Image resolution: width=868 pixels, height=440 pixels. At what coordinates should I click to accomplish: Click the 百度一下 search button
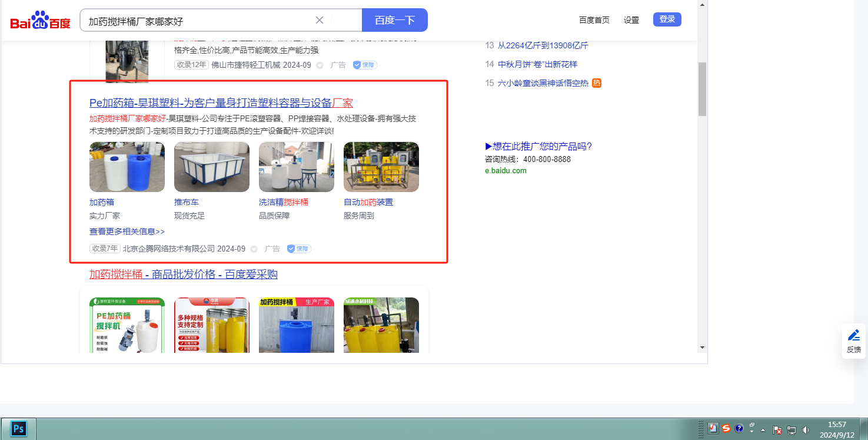tap(395, 20)
